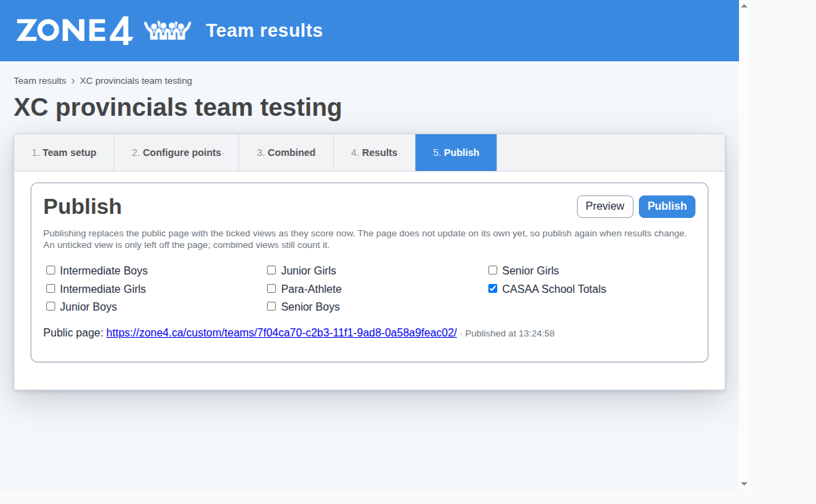Tick the Intermediate Boys checkbox
The height and width of the screenshot is (504, 816).
pyautogui.click(x=50, y=270)
